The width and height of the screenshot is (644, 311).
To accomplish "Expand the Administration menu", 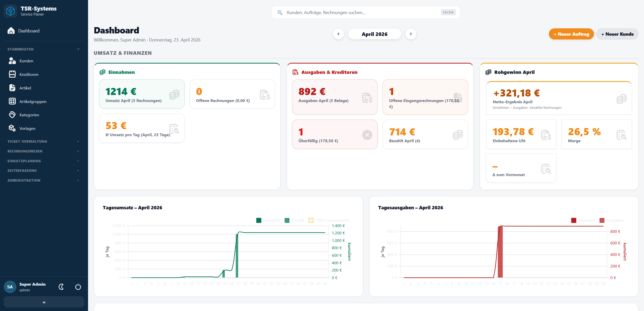I will click(43, 180).
